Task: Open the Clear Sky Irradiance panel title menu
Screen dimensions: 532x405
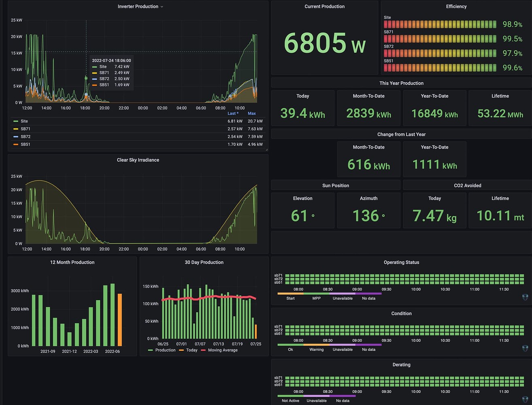Action: [x=138, y=160]
